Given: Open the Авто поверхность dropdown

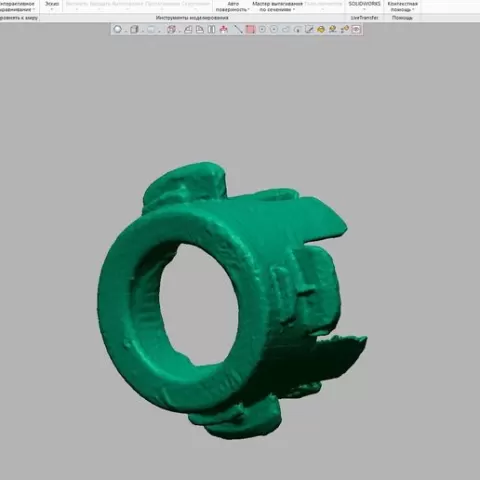Looking at the screenshot, I should click(233, 7).
